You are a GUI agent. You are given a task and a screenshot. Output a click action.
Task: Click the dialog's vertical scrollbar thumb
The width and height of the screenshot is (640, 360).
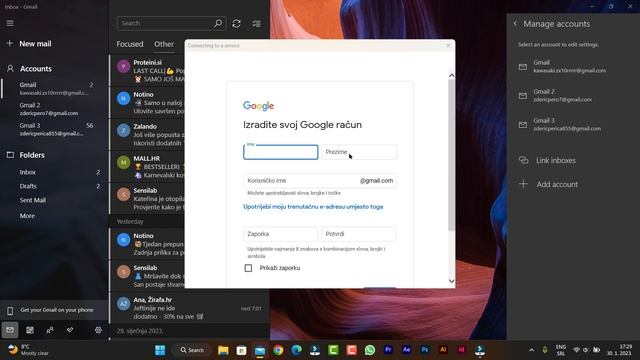point(451,155)
